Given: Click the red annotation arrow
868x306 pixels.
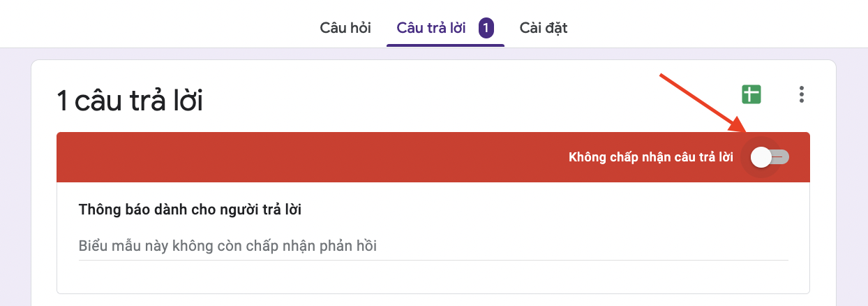Looking at the screenshot, I should tap(704, 102).
